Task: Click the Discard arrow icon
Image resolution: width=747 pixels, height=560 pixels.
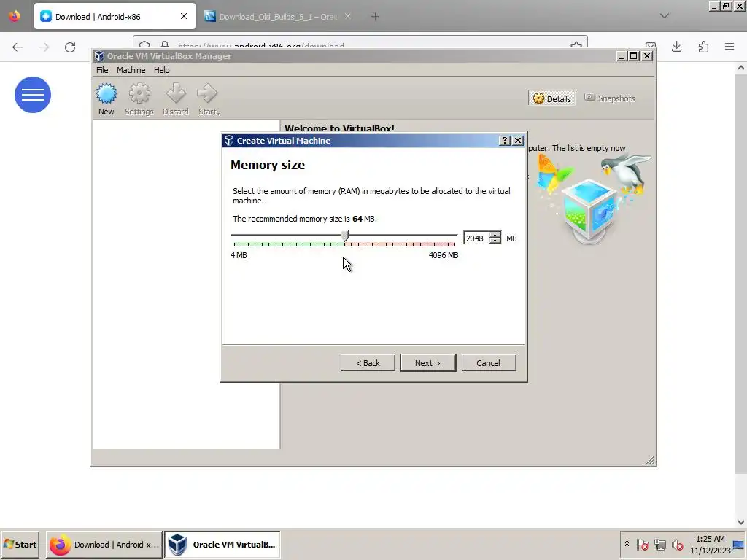Action: (176, 99)
